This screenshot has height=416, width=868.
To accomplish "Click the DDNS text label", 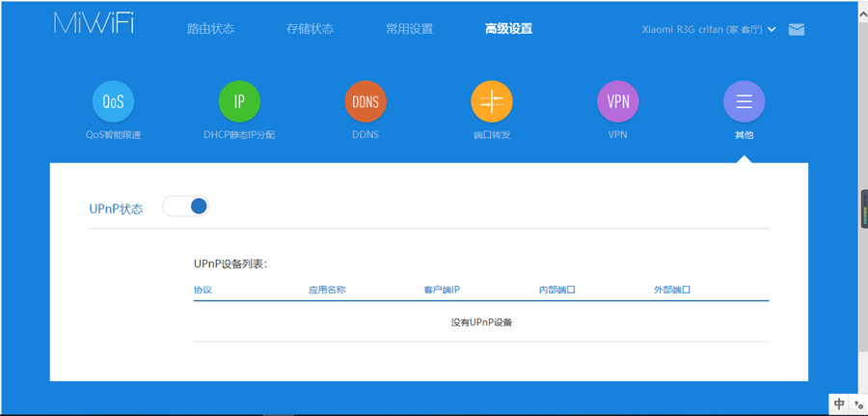I will (366, 134).
